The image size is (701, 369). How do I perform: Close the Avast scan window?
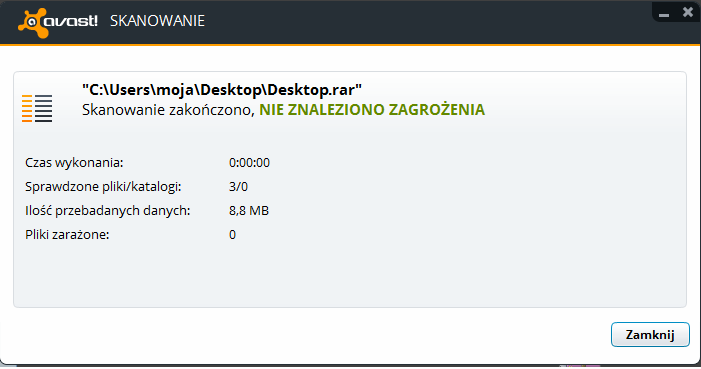[688, 12]
